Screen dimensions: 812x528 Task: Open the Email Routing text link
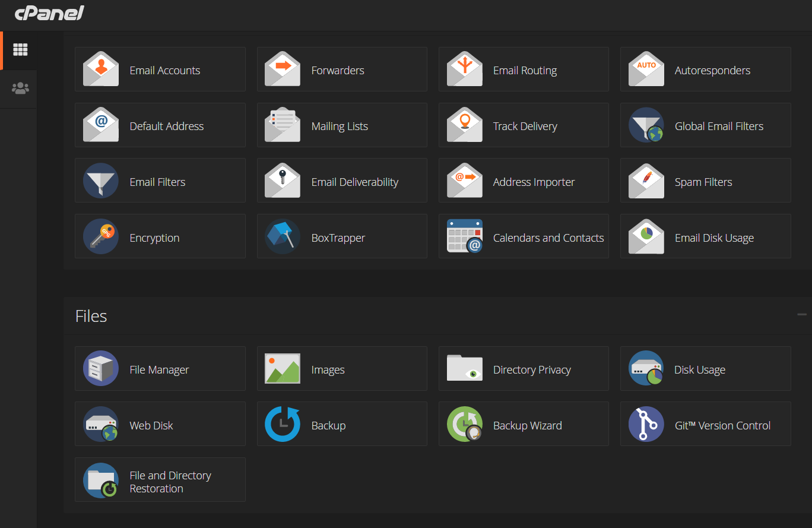[x=525, y=70]
